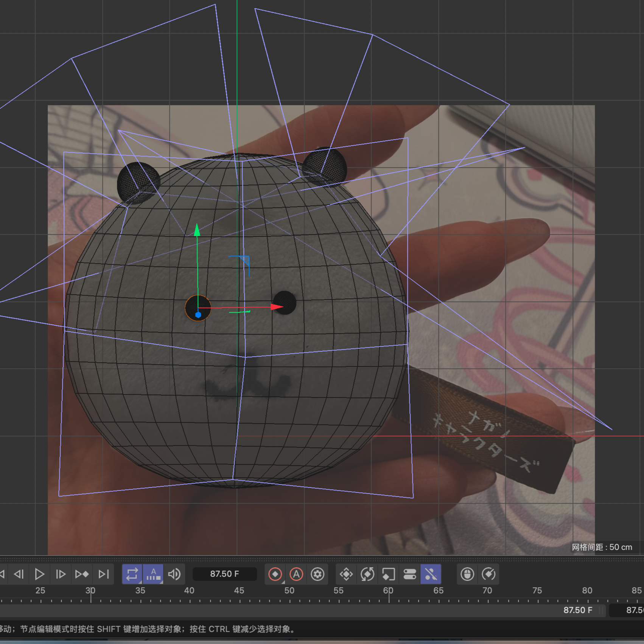This screenshot has width=644, height=644.
Task: Toggle position keyframe recording
Action: pyautogui.click(x=346, y=574)
